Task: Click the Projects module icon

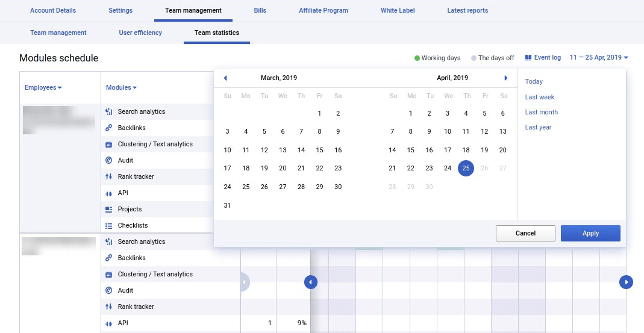Action: tap(109, 209)
